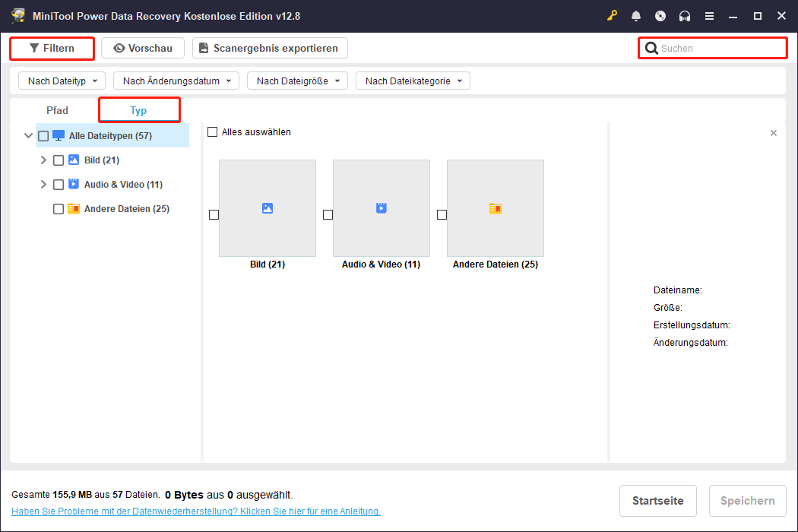This screenshot has height=532, width=798.
Task: Select the Audio & Video (11) thumbnail
Action: (x=382, y=208)
